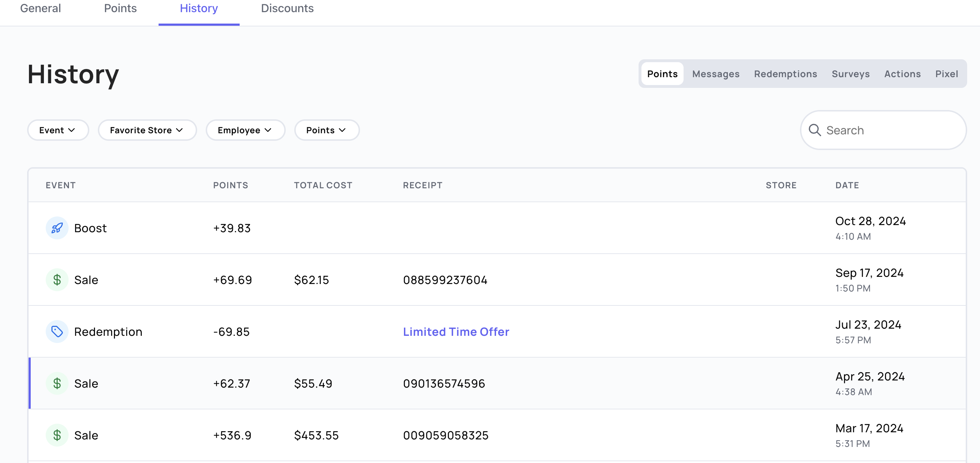Open the Event filter dropdown
Screen dimensions: 980x463
[58, 130]
